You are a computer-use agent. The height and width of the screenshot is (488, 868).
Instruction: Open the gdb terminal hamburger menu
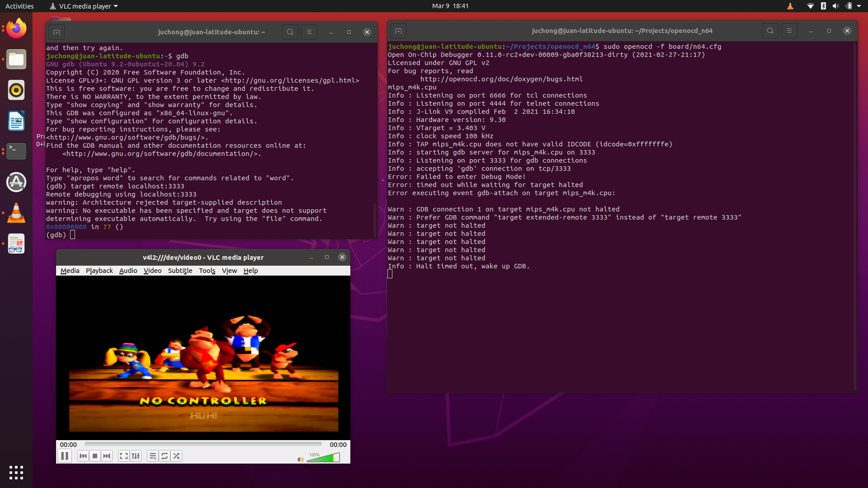[x=309, y=32]
